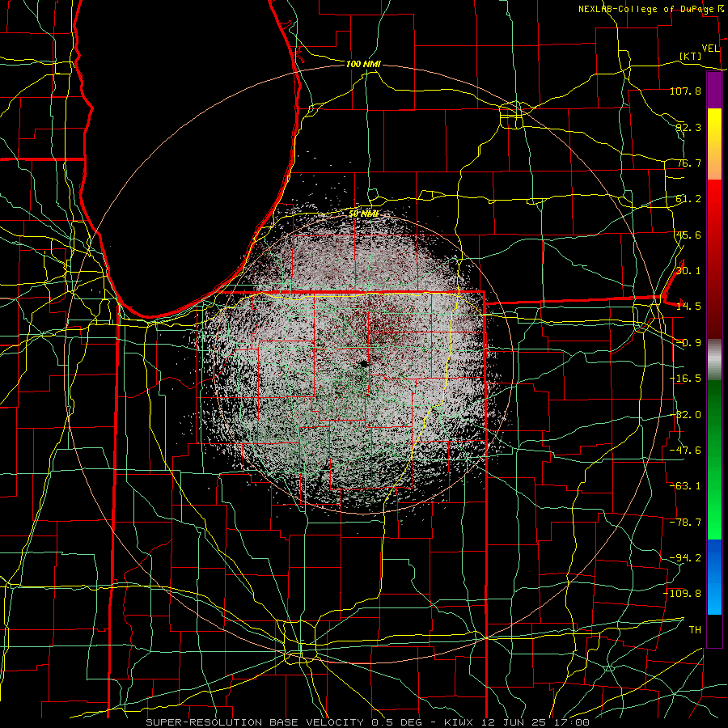The image size is (728, 728).
Task: Select the 76.7 velocity scale value
Action: tap(688, 163)
